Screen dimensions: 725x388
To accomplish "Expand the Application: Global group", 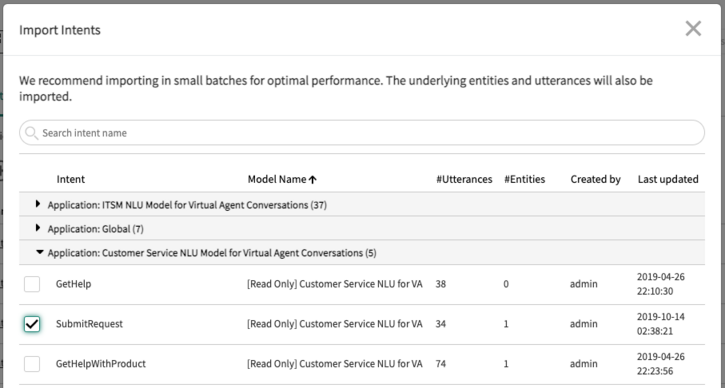I will click(38, 228).
